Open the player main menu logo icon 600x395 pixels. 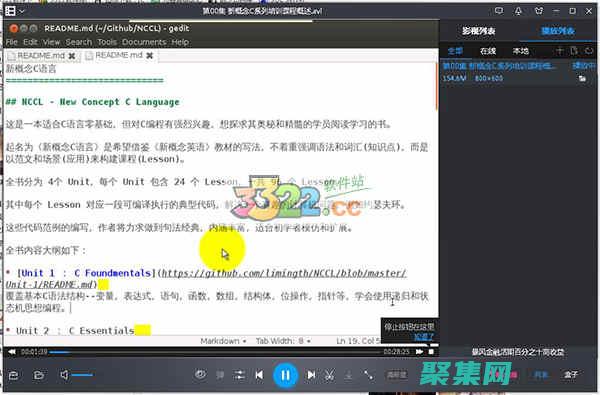point(10,11)
